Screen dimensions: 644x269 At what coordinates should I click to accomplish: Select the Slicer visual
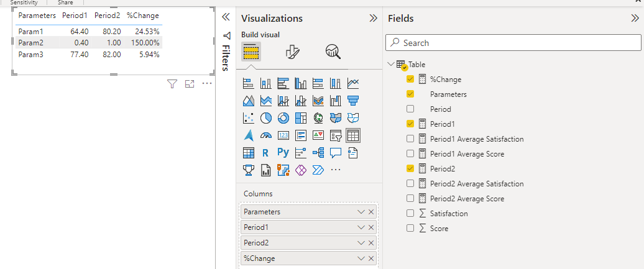336,135
